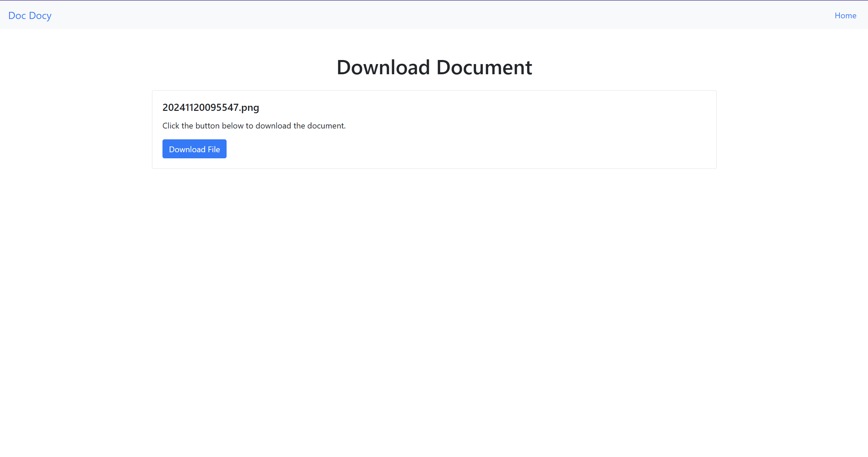This screenshot has height=457, width=868.
Task: Click the word "Doc" in the brand logo
Action: [x=17, y=16]
